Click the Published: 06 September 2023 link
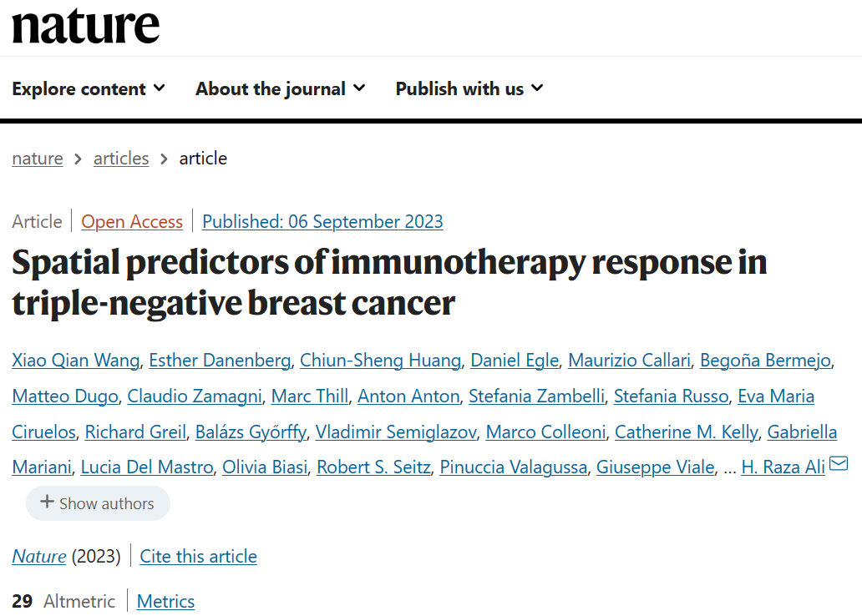 (x=322, y=222)
